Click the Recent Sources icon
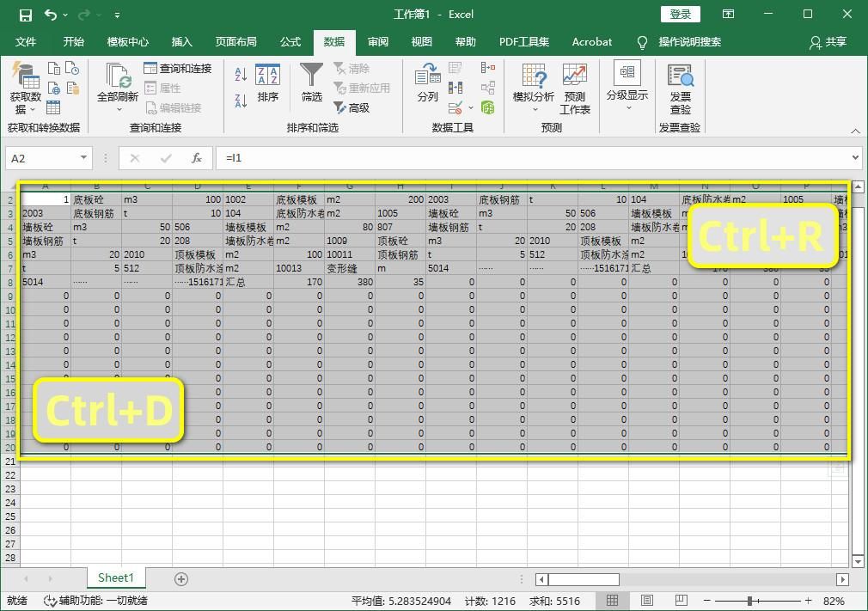This screenshot has height=611, width=868. [72, 69]
